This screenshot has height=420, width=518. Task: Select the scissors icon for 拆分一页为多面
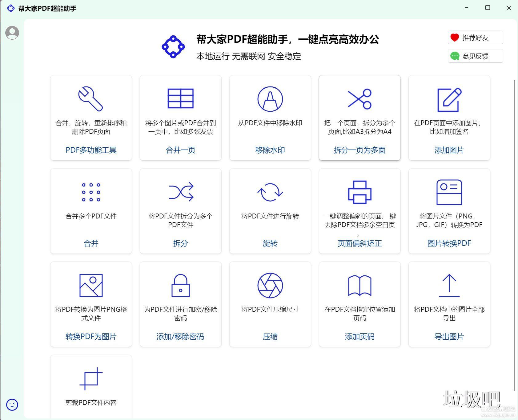(x=359, y=99)
